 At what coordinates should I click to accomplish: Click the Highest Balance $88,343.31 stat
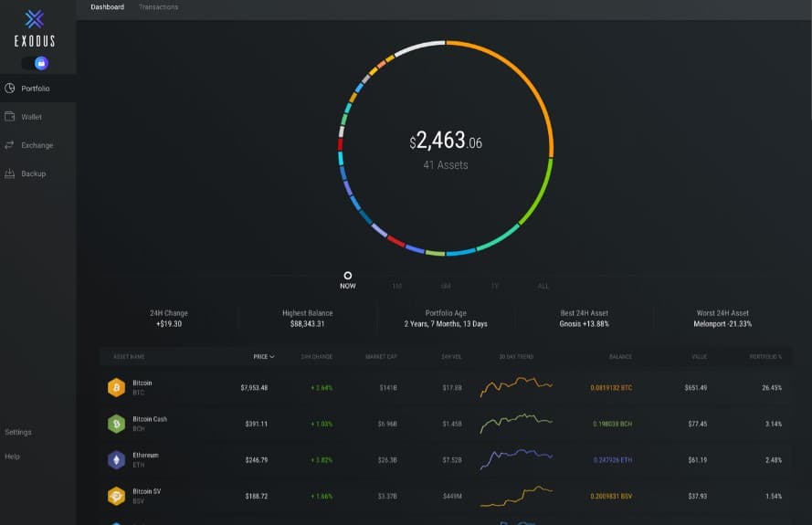308,319
